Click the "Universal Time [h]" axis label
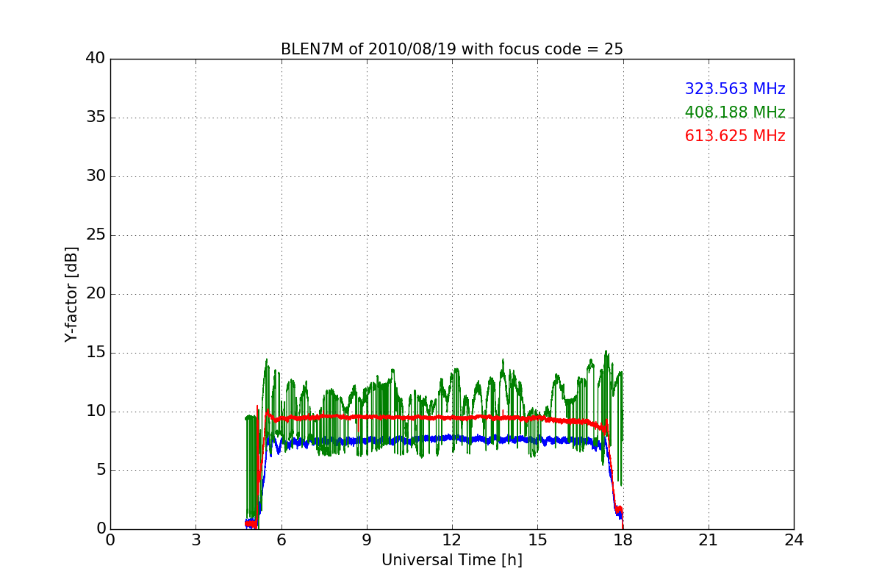This screenshot has width=882, height=588. [451, 560]
